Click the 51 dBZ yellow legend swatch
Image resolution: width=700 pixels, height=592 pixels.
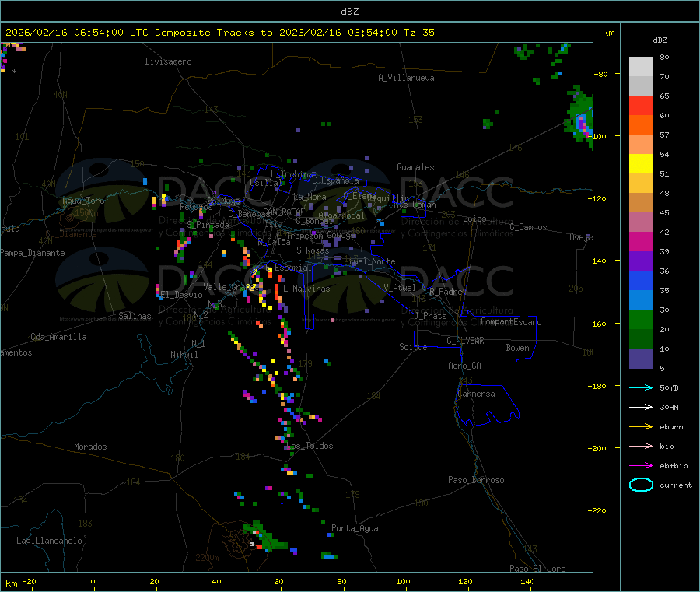(641, 164)
